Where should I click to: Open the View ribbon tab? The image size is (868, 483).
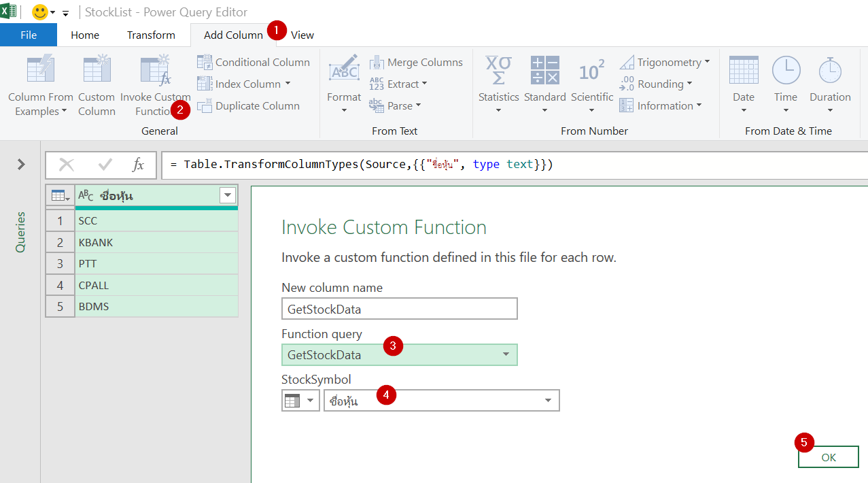click(x=302, y=35)
